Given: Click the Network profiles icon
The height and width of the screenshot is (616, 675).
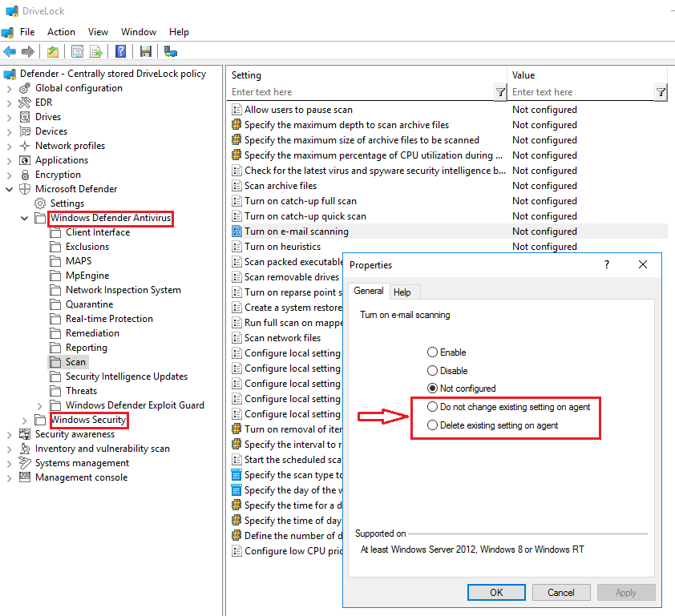Looking at the screenshot, I should click(x=25, y=146).
